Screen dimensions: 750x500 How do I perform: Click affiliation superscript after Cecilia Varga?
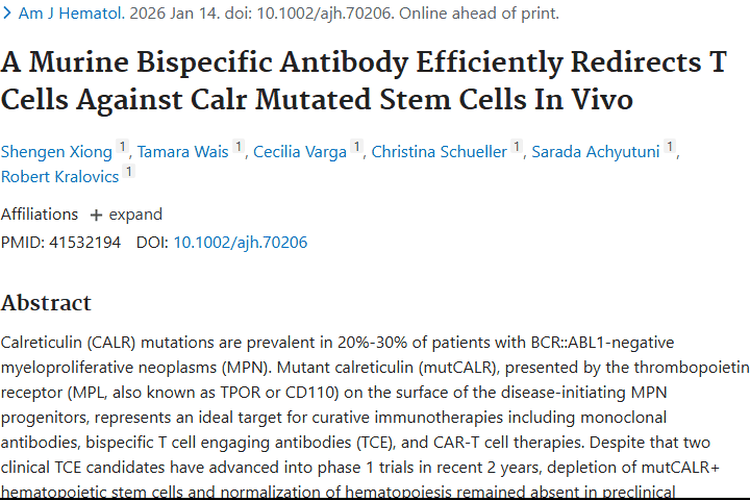click(x=356, y=147)
